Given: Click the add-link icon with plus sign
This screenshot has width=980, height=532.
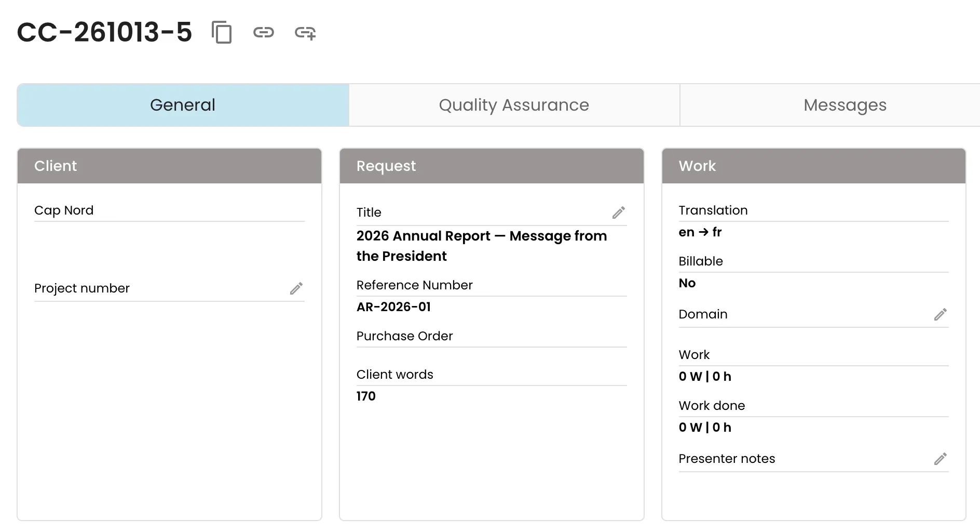Looking at the screenshot, I should (305, 33).
